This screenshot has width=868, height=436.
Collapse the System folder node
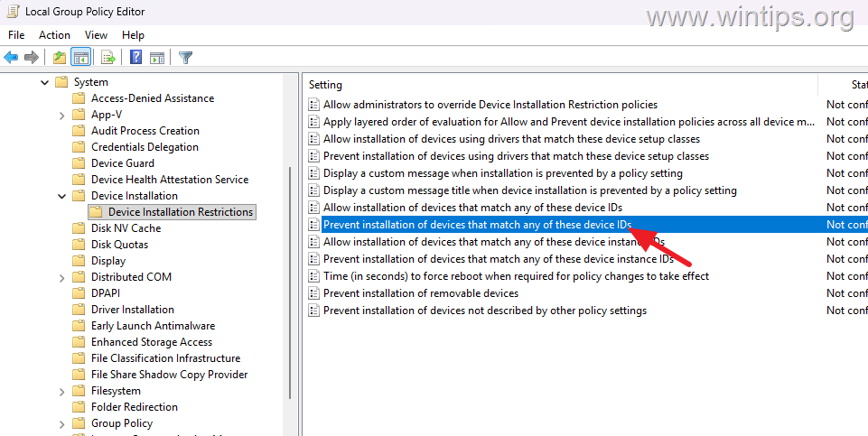pos(45,82)
